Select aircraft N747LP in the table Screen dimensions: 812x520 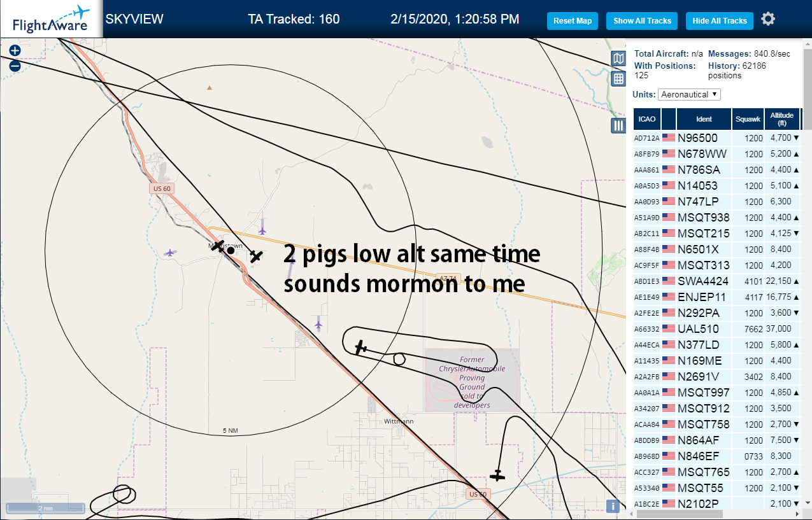(717, 201)
